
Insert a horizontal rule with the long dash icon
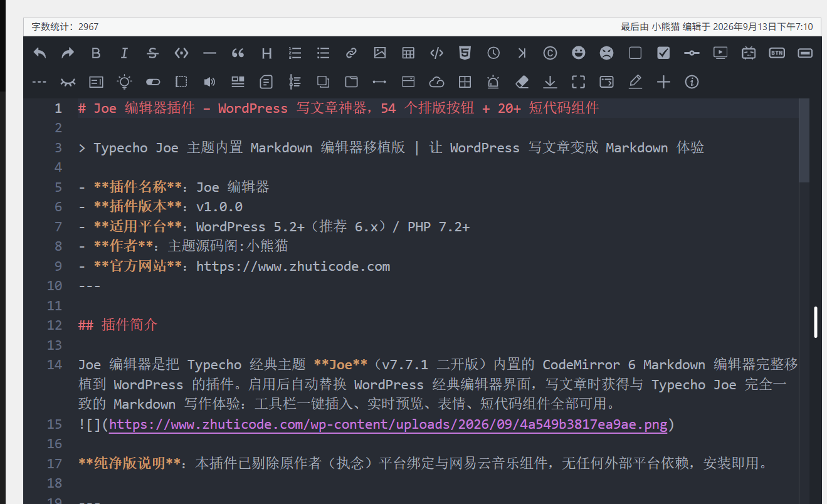[209, 53]
